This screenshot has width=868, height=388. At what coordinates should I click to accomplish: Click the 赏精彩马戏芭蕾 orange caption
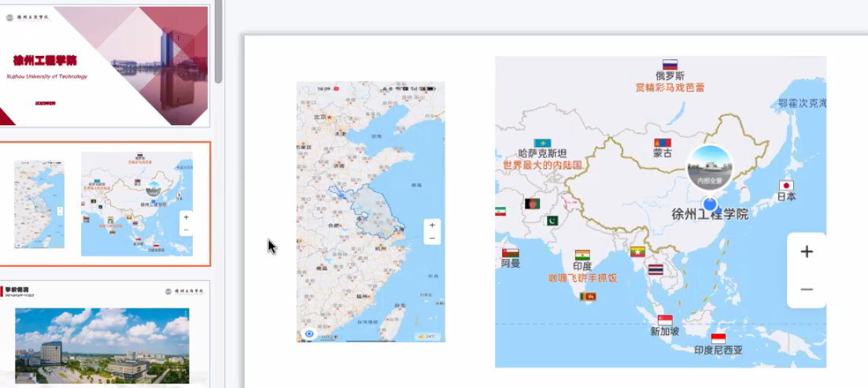click(670, 87)
